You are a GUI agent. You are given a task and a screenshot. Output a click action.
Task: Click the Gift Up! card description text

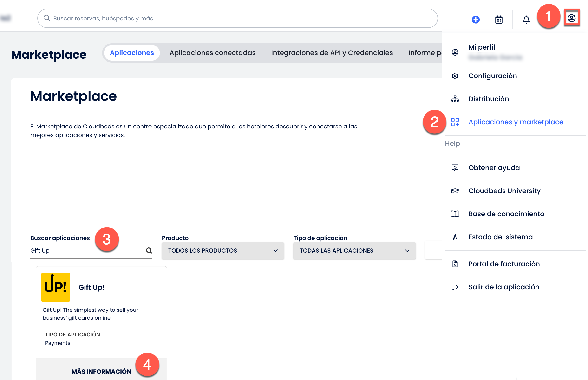click(x=90, y=314)
